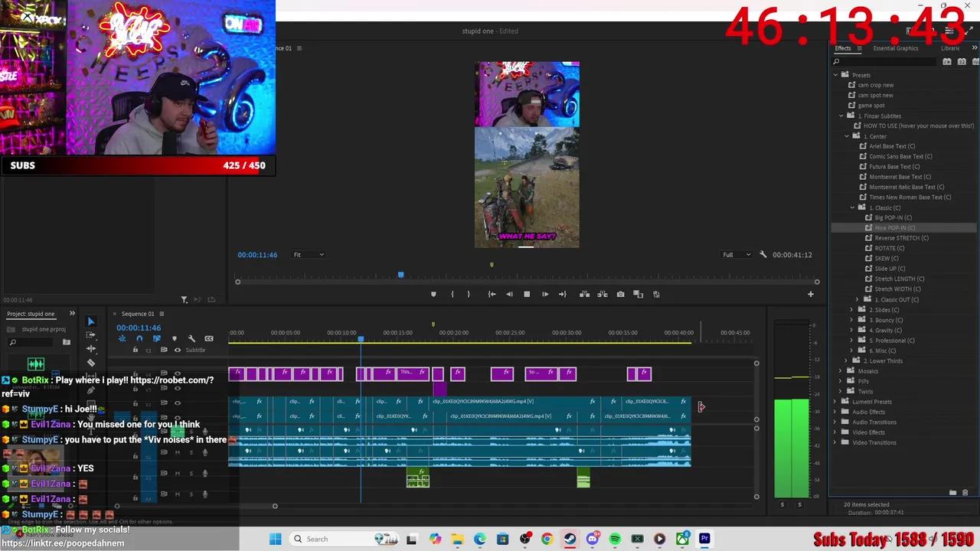Screen dimensions: 980x551
Task: Add marker in Program Monitor
Action: point(433,294)
